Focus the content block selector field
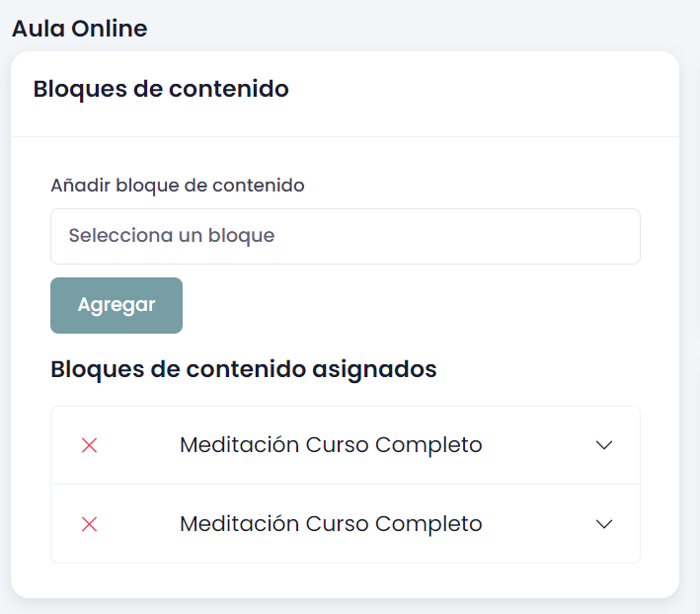700x614 pixels. [x=345, y=236]
